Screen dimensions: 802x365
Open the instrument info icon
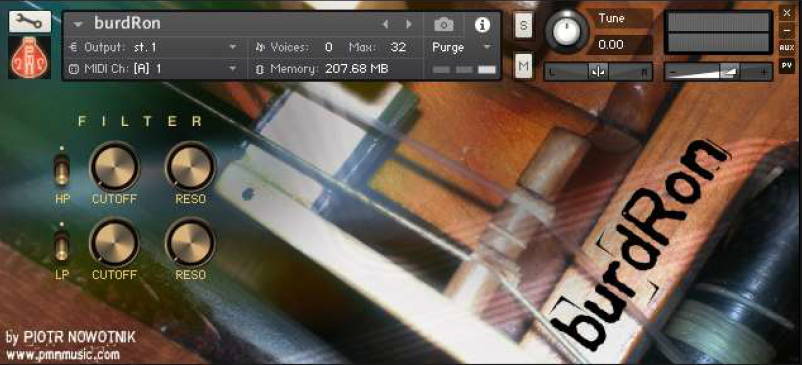(482, 24)
